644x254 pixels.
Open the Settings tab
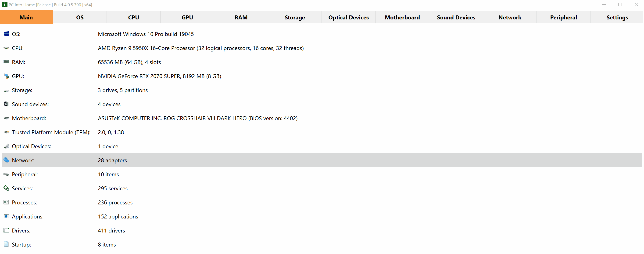pyautogui.click(x=617, y=17)
